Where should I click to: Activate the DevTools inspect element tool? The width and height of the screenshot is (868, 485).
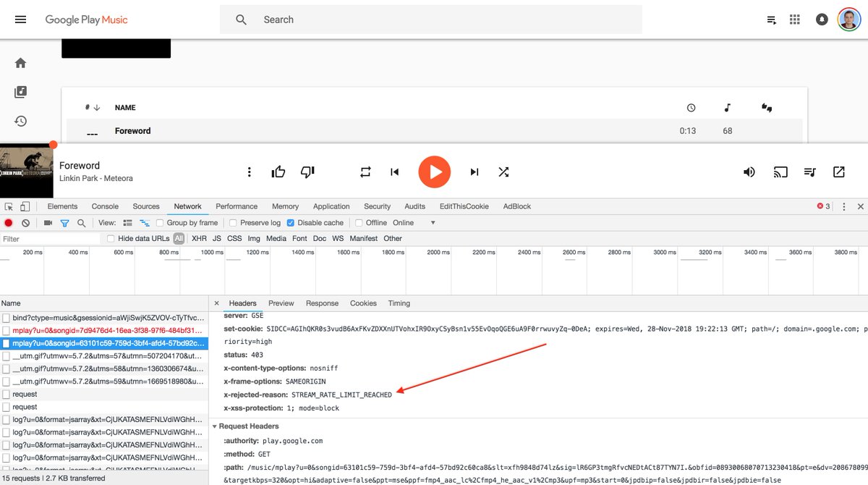8,206
